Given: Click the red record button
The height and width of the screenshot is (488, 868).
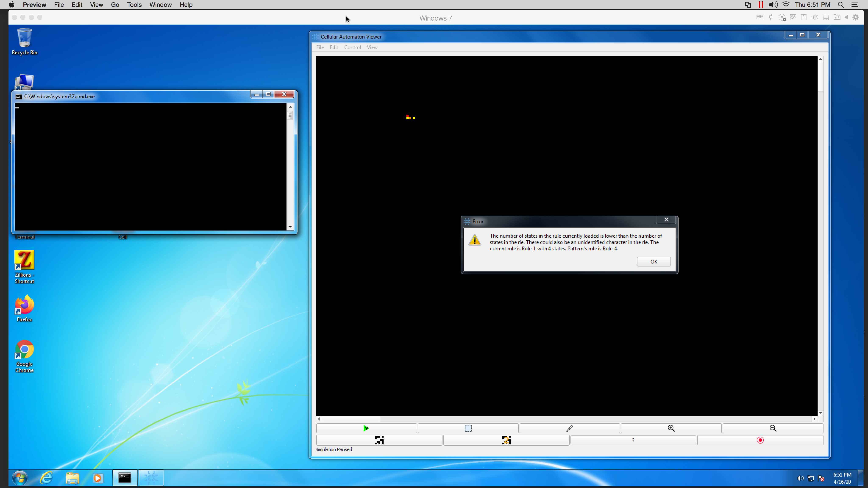Looking at the screenshot, I should [760, 440].
